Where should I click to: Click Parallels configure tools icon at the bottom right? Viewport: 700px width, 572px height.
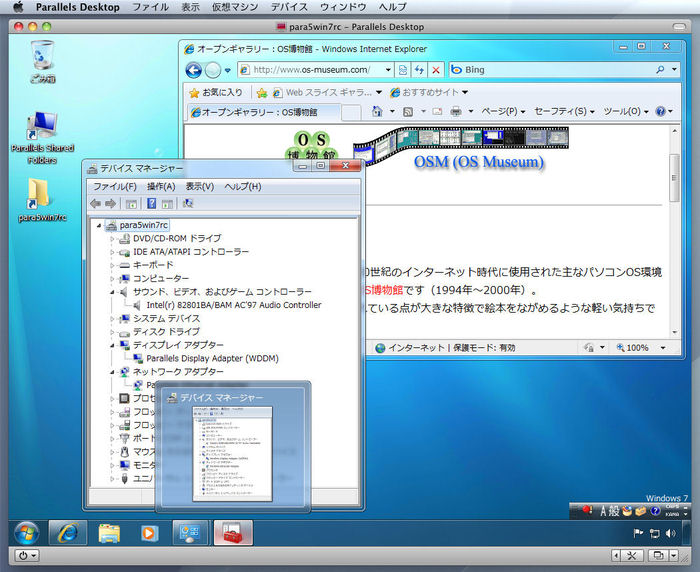(631, 555)
